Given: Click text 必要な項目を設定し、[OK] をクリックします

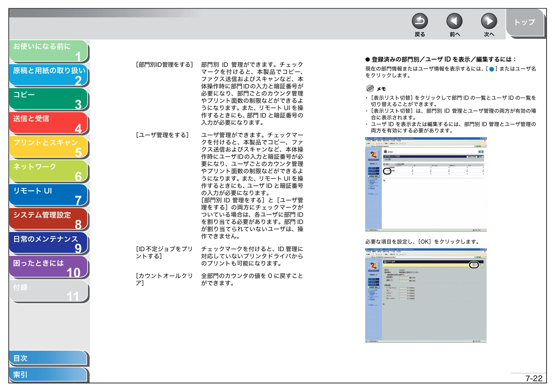Looking at the screenshot, I should (423, 242).
